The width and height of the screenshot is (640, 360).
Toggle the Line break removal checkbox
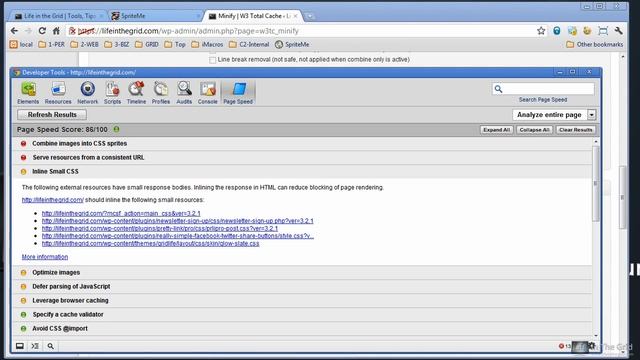pyautogui.click(x=213, y=60)
